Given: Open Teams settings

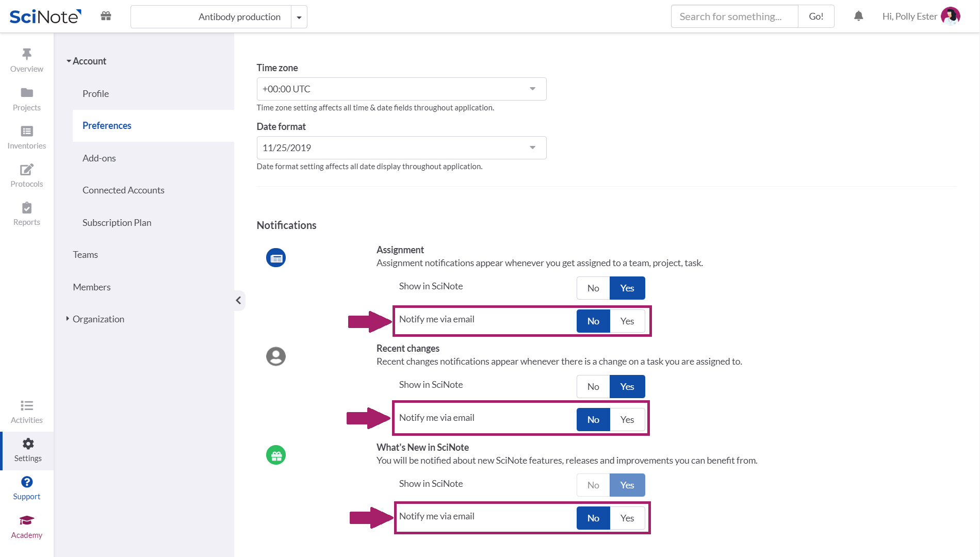Looking at the screenshot, I should [x=85, y=254].
